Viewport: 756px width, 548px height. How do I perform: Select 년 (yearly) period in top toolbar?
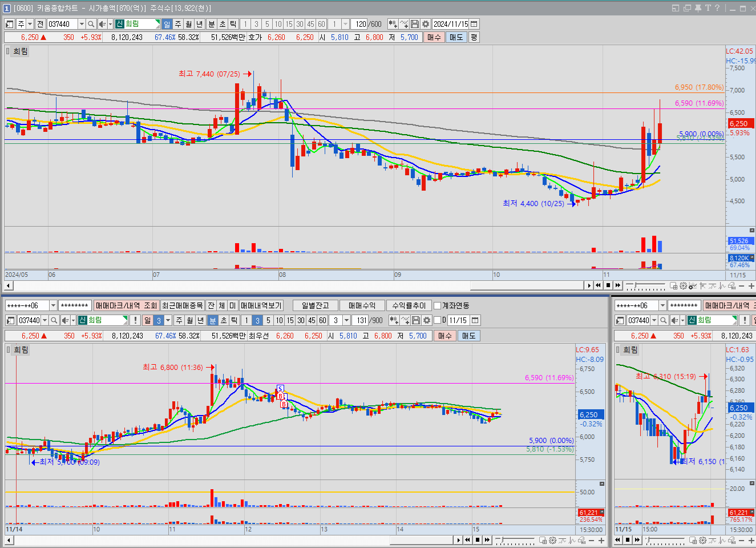[x=200, y=24]
